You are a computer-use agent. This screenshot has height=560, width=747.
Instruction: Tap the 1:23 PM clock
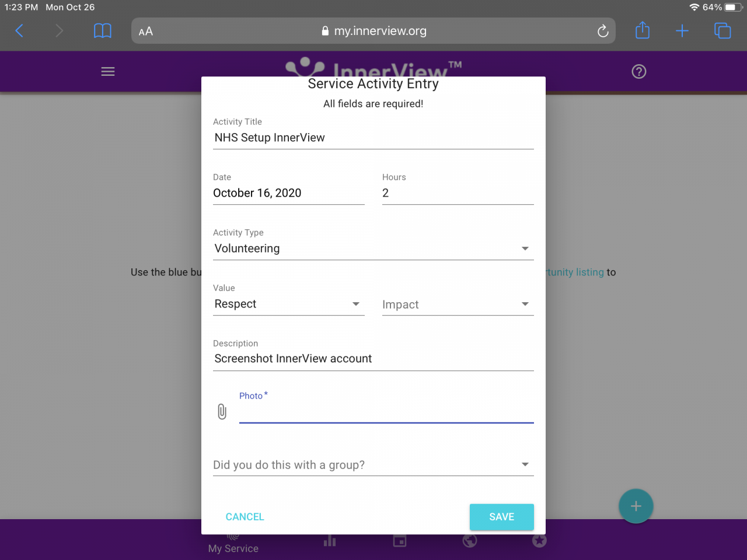click(21, 8)
